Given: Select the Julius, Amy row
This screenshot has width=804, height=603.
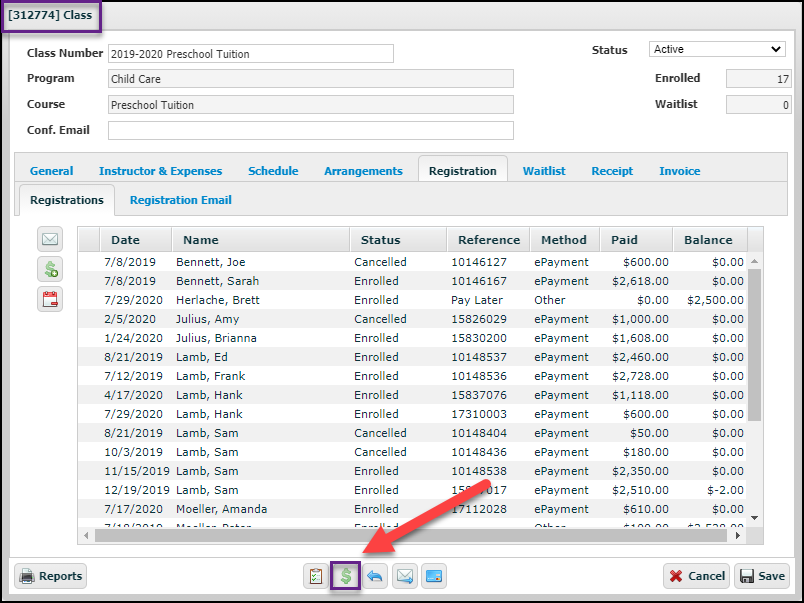Looking at the screenshot, I should (413, 319).
